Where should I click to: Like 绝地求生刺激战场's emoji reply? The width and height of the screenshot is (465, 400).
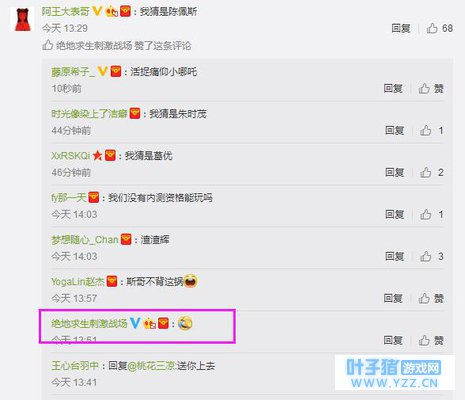(431, 340)
